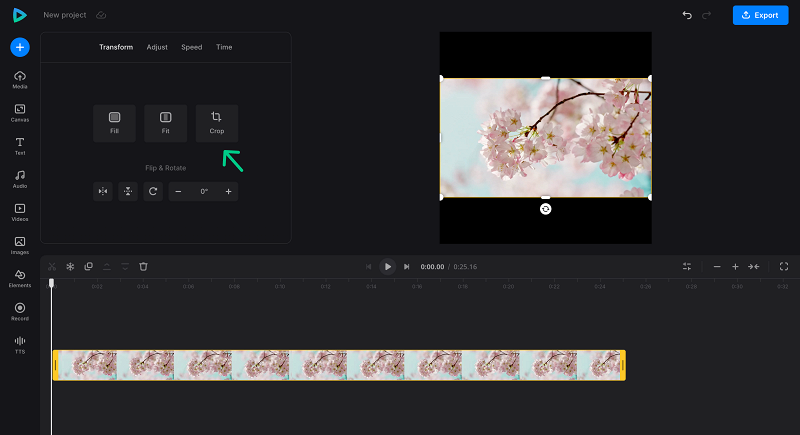Click the app logo icon
This screenshot has height=435, width=800.
coord(19,15)
